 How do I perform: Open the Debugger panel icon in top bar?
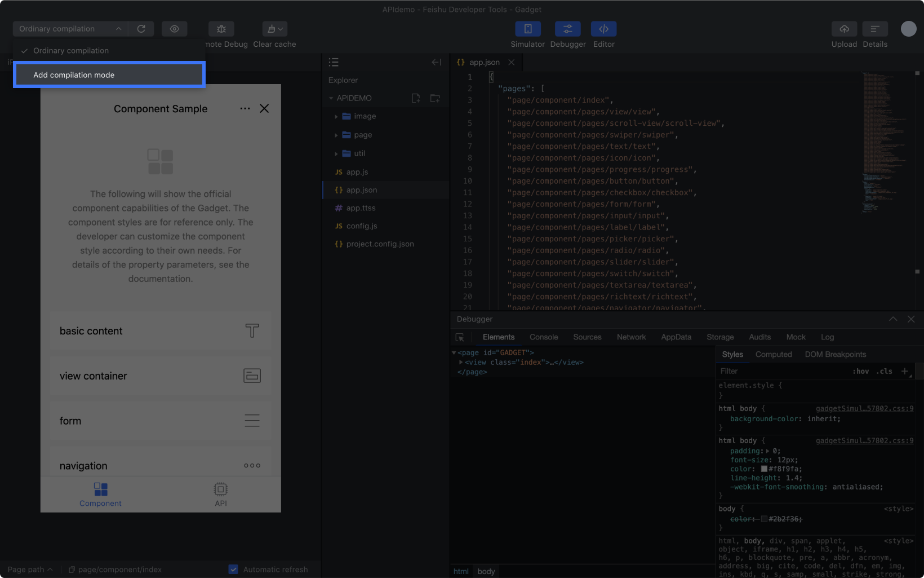click(567, 29)
